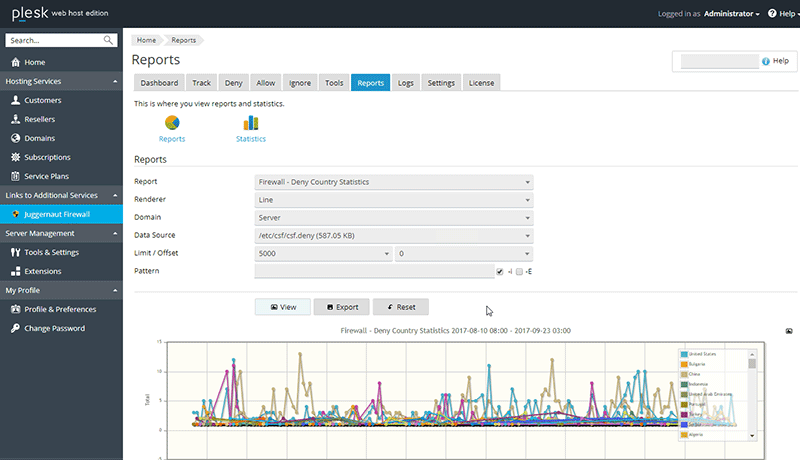Screen dimensions: 800x460
Task: Click the top bar Help question icon
Action: click(x=772, y=13)
